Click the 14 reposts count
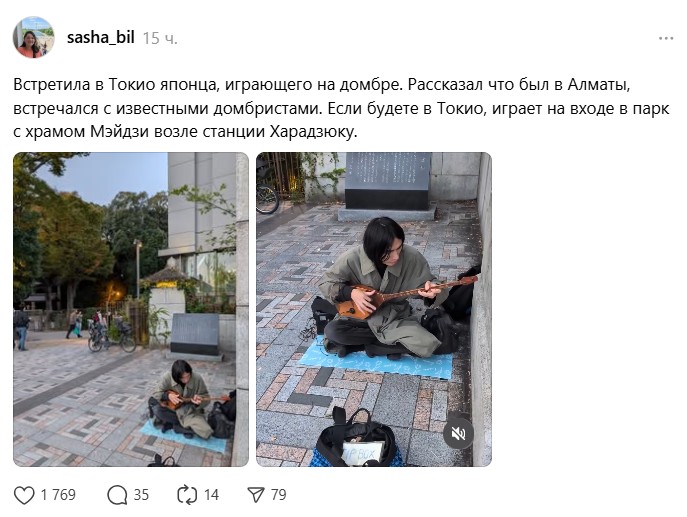 [x=211, y=495]
